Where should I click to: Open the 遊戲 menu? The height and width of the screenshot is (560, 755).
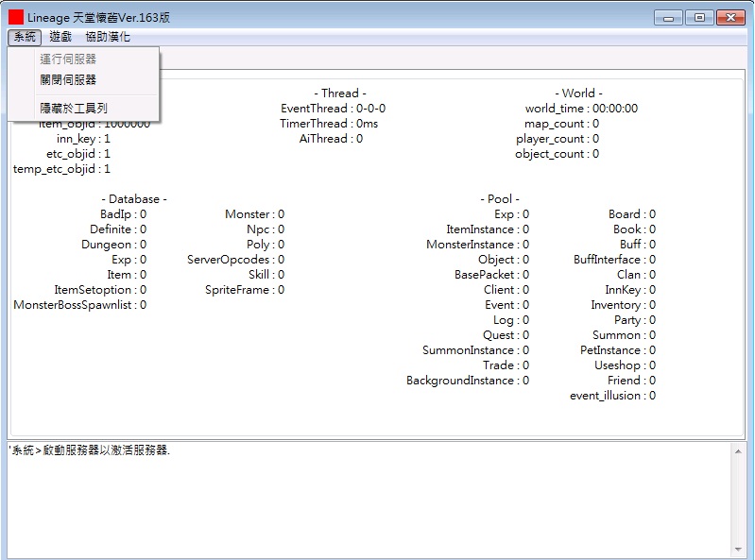60,37
